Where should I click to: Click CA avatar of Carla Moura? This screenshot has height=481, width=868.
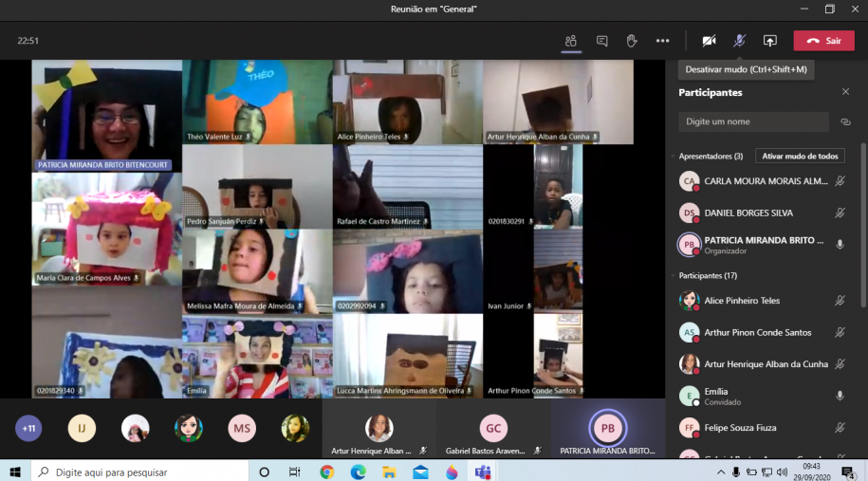[690, 181]
